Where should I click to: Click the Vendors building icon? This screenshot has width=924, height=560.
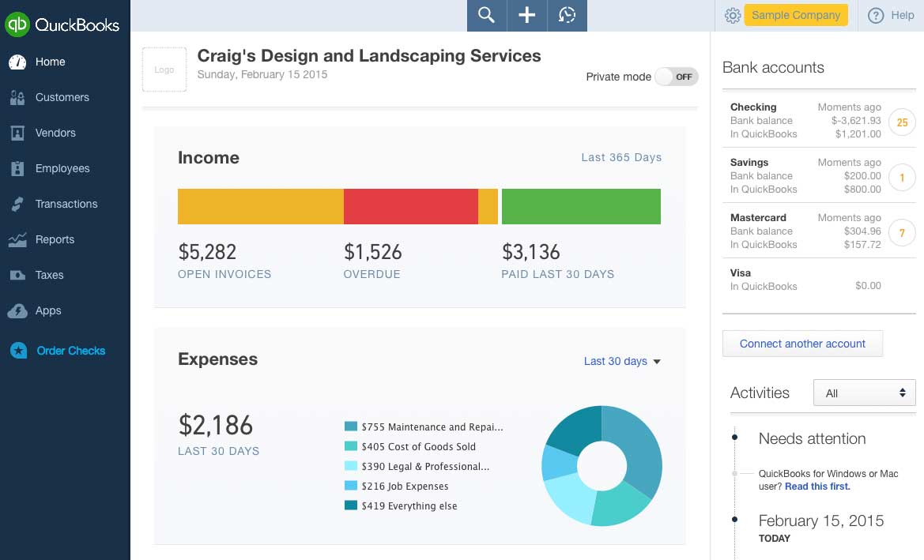coord(17,133)
